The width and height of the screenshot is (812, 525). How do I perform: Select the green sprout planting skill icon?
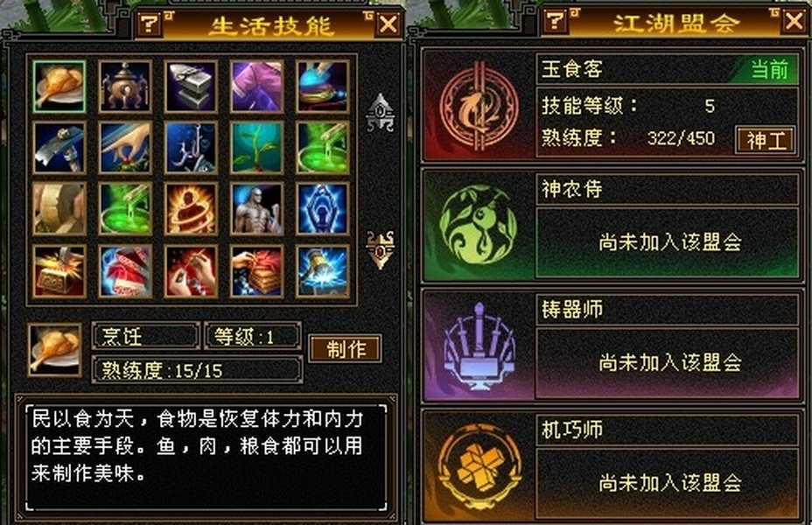(257, 148)
